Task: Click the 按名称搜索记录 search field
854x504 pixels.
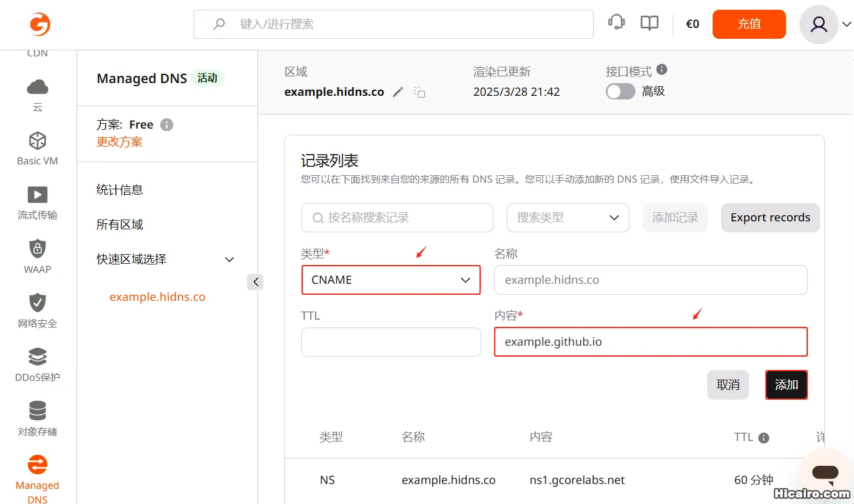Action: (397, 218)
